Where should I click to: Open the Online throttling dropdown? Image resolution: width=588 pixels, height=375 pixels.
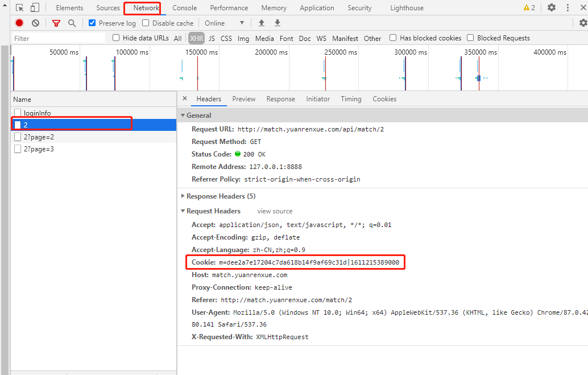(225, 23)
